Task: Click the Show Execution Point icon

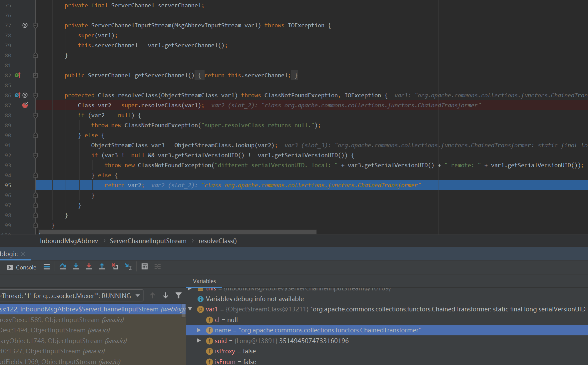Action: point(47,267)
